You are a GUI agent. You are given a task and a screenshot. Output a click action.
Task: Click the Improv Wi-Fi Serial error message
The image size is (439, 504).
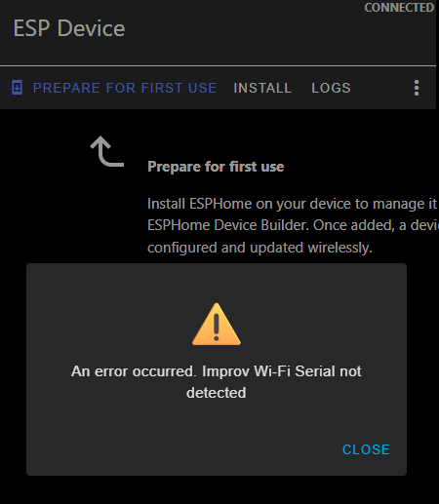(x=217, y=382)
